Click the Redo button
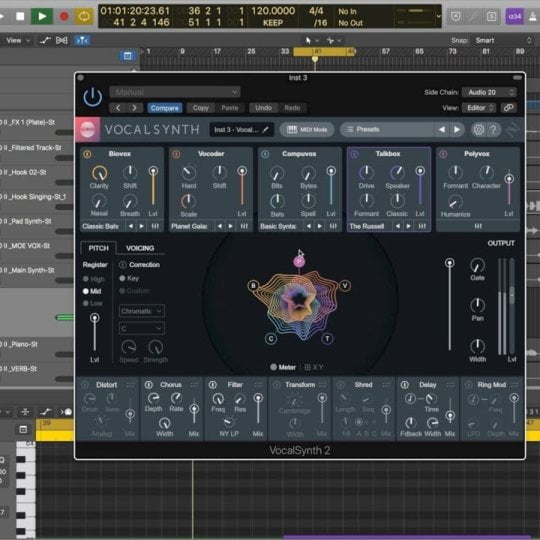The height and width of the screenshot is (540, 540). coord(292,108)
